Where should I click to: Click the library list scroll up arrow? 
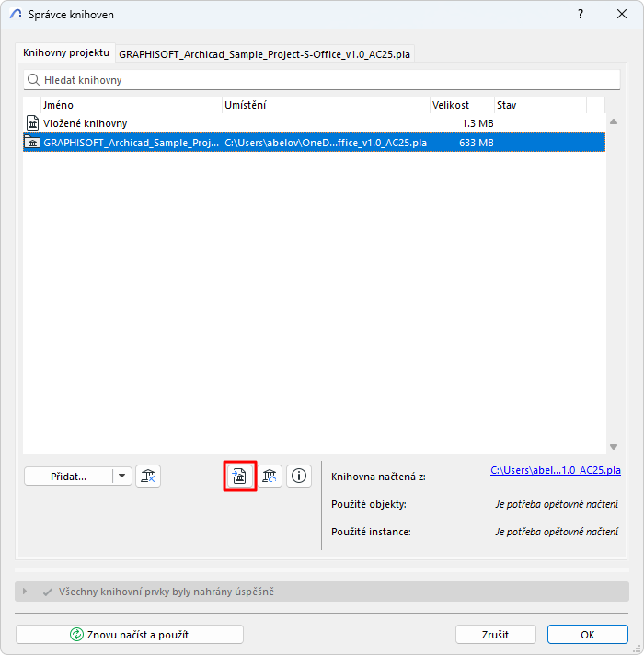click(x=614, y=122)
